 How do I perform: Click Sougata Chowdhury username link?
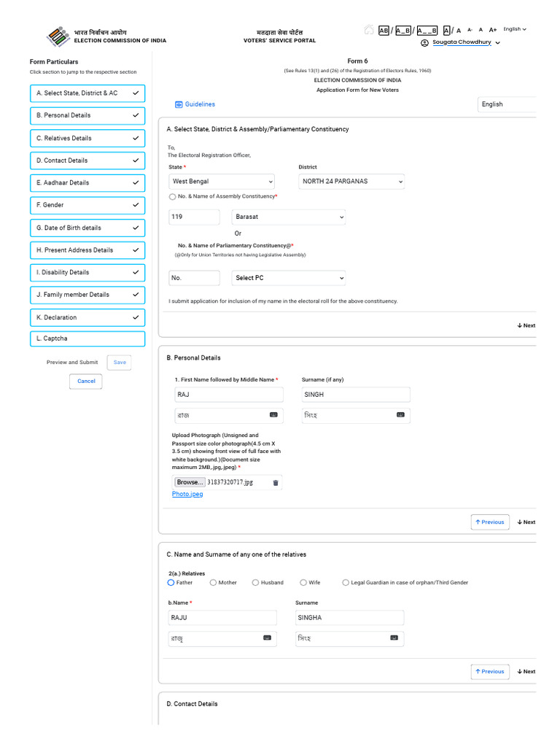[462, 42]
